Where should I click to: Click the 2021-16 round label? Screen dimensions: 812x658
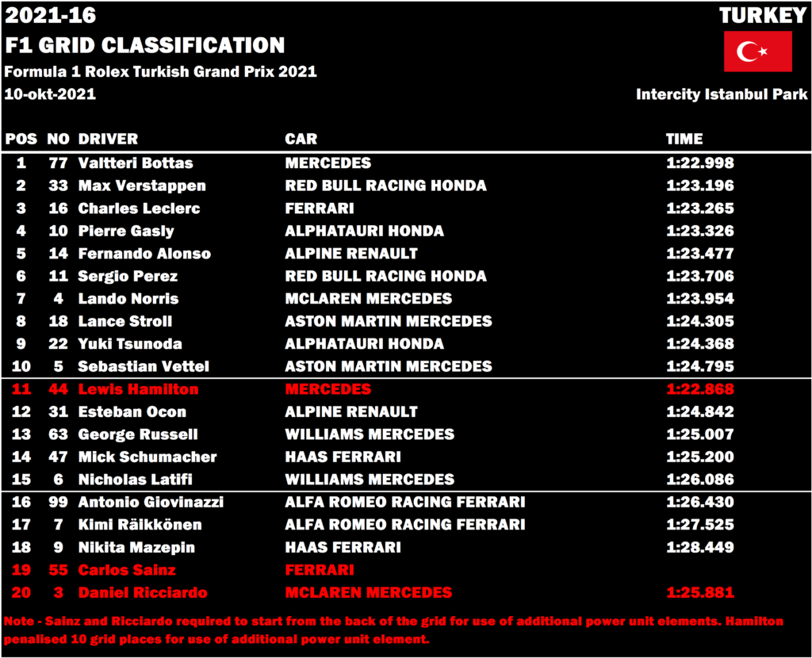coord(50,16)
